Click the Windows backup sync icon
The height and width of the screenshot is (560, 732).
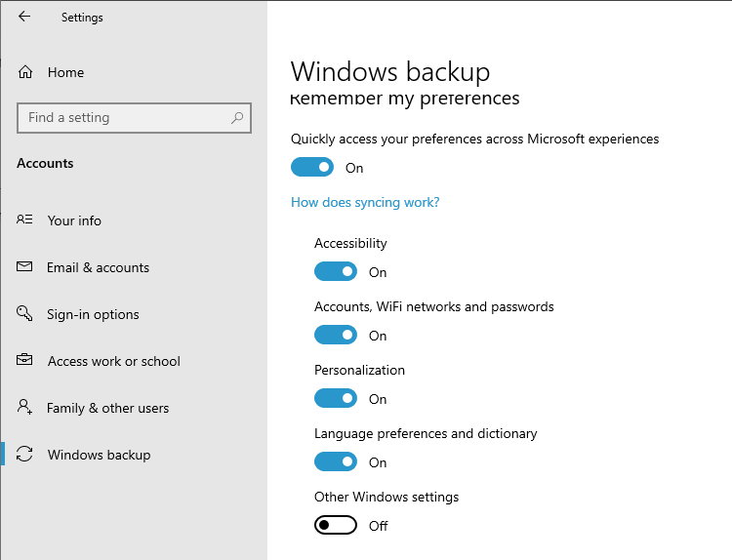(24, 454)
